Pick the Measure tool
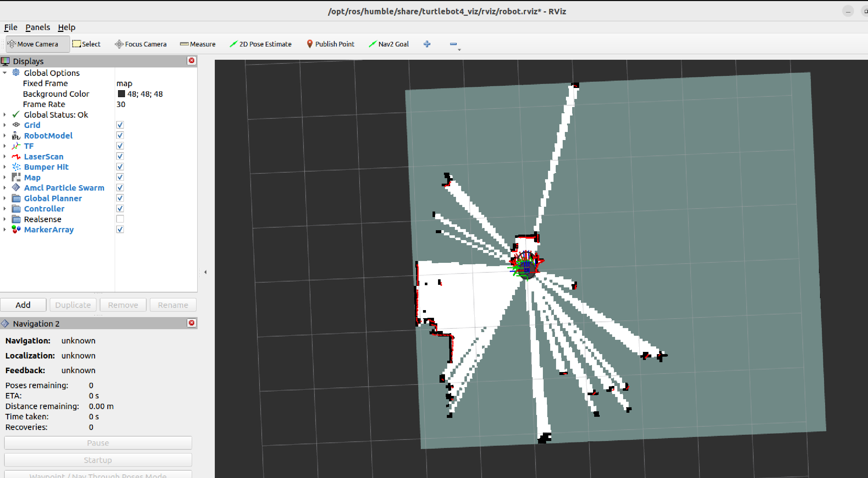 198,44
